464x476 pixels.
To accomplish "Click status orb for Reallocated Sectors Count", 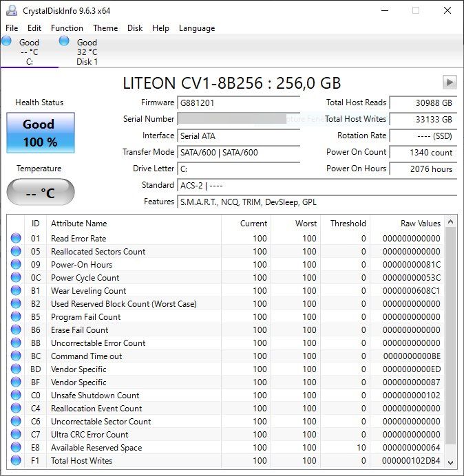I will tap(16, 251).
